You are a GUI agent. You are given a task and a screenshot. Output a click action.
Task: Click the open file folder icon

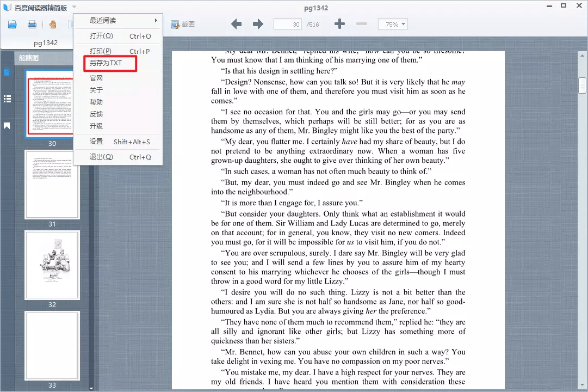(13, 24)
